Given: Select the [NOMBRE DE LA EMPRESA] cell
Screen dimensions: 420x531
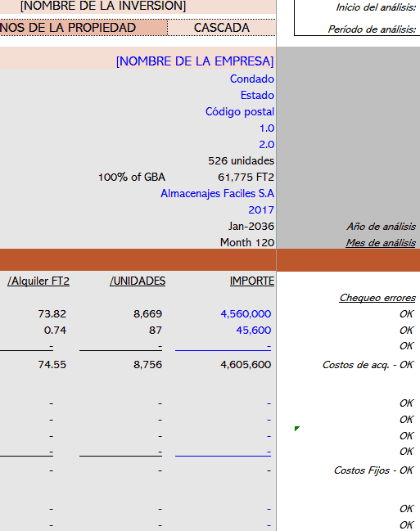Looking at the screenshot, I should (195, 61).
